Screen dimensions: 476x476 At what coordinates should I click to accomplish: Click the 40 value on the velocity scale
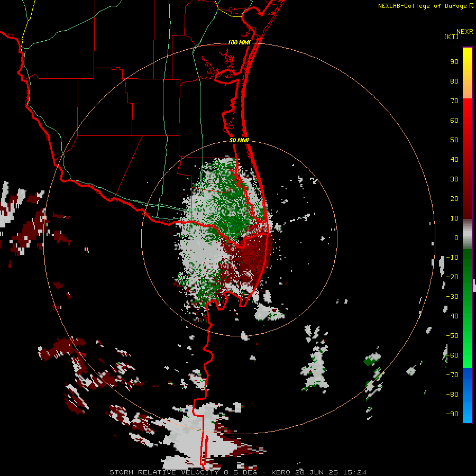(x=454, y=160)
